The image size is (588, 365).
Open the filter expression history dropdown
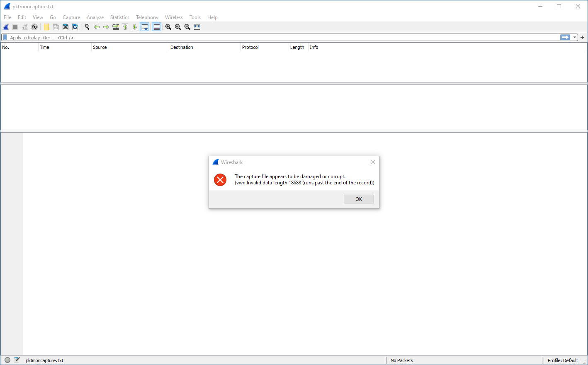coord(574,37)
